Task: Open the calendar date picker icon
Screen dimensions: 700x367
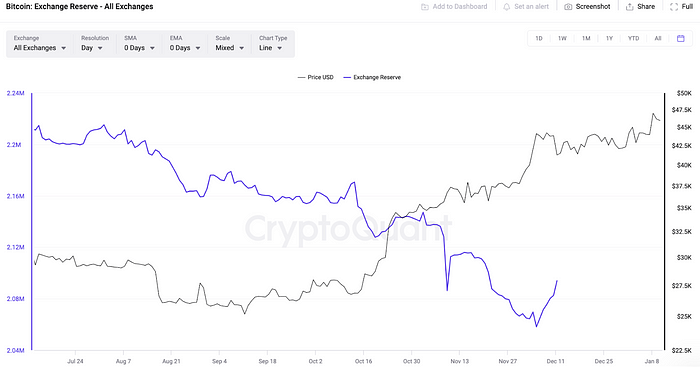Action: (x=680, y=38)
